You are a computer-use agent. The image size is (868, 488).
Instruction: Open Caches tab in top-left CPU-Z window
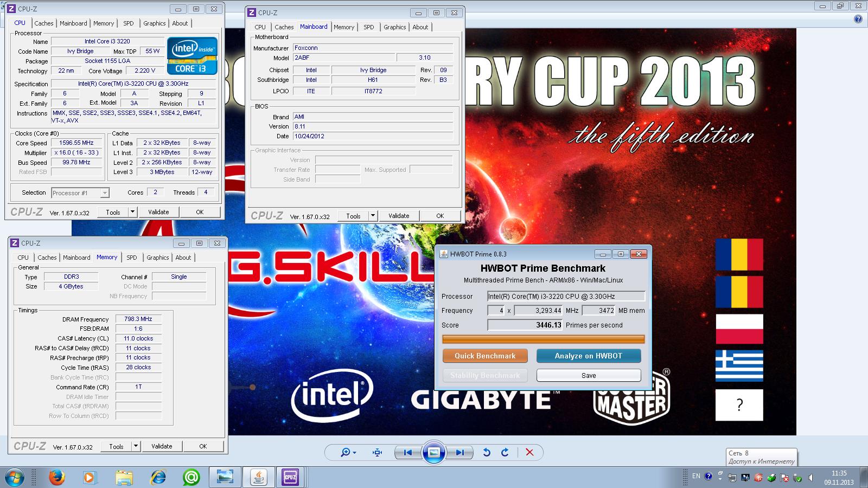click(44, 23)
